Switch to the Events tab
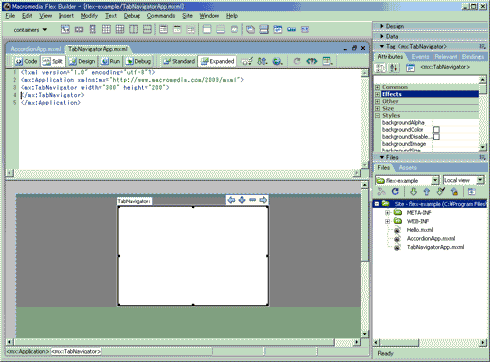This screenshot has height=362, width=490. pyautogui.click(x=420, y=57)
